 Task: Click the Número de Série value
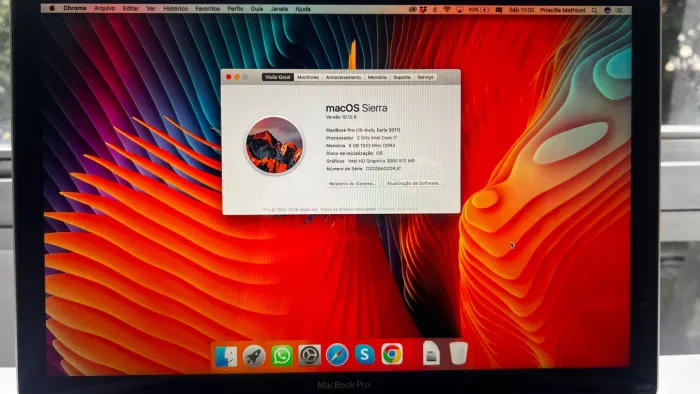(383, 169)
